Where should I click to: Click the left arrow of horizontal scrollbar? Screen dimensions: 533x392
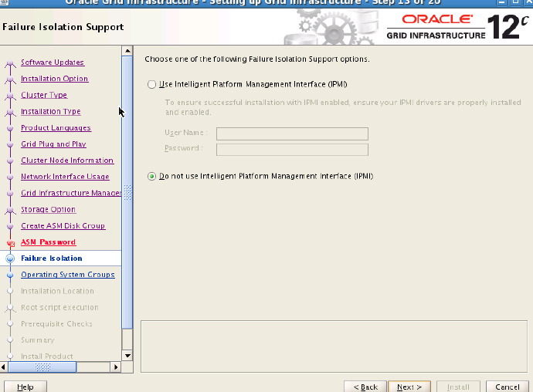click(3, 367)
